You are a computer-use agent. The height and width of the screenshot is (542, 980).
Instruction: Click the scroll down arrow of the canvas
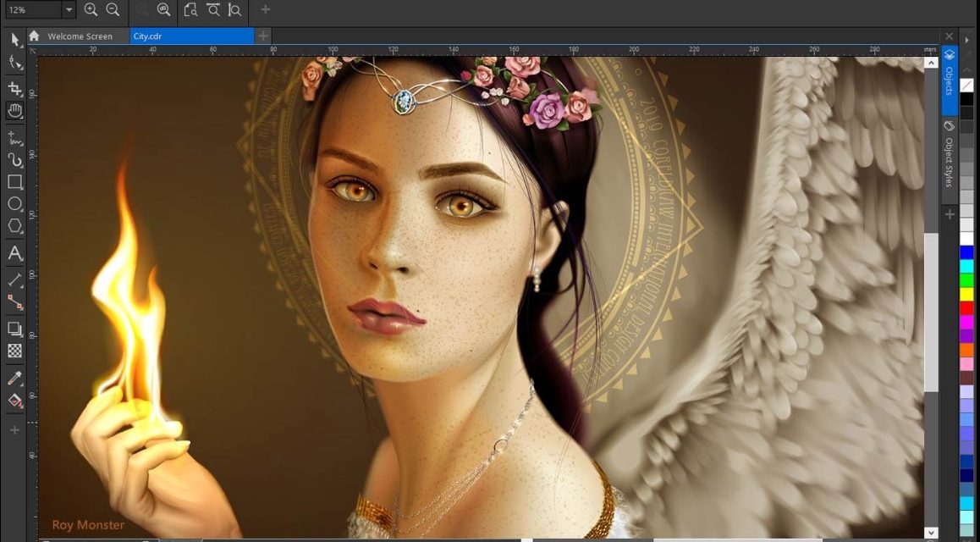tap(931, 533)
